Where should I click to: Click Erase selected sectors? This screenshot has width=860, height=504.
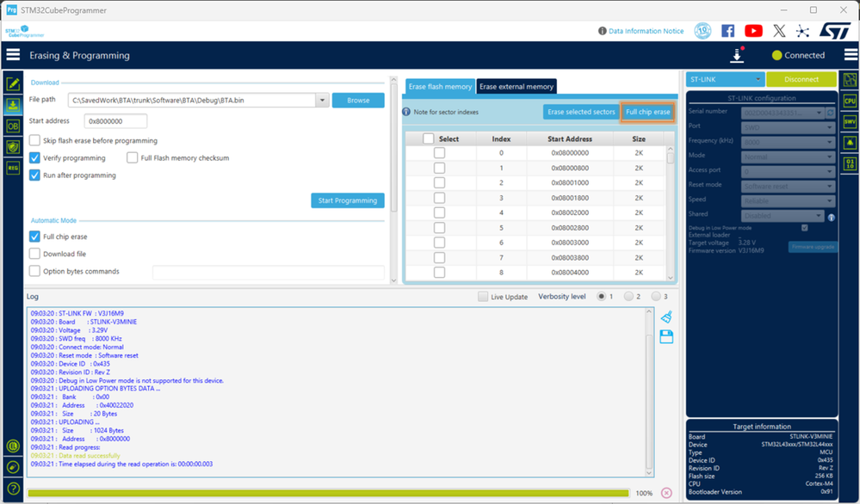tap(581, 112)
